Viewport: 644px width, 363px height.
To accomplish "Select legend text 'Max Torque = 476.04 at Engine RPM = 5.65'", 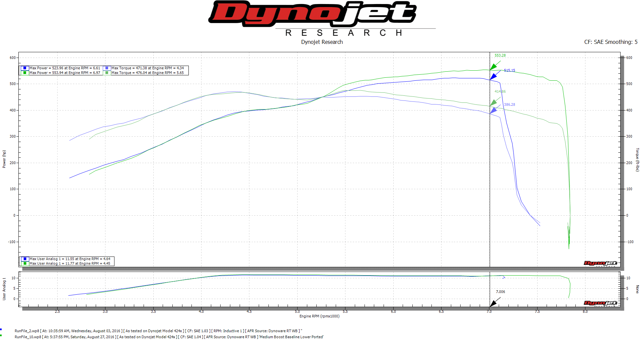I will 148,73.
